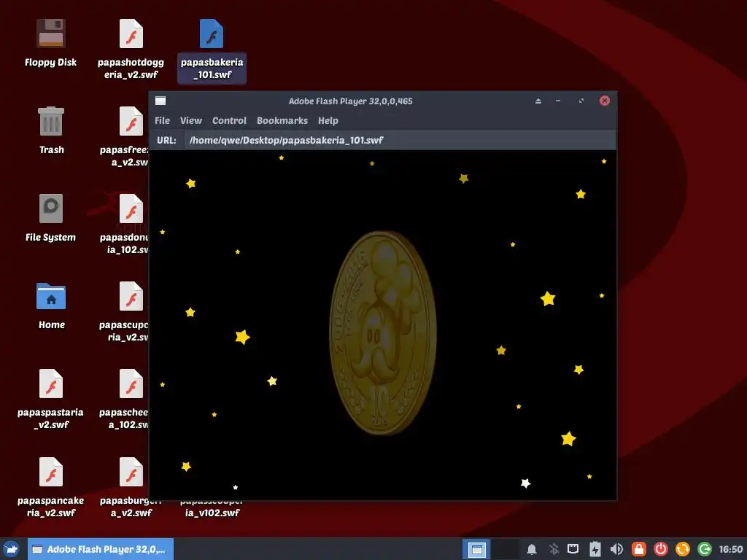This screenshot has height=560, width=747.
Task: Open the Help menu in Flash Player
Action: point(328,120)
